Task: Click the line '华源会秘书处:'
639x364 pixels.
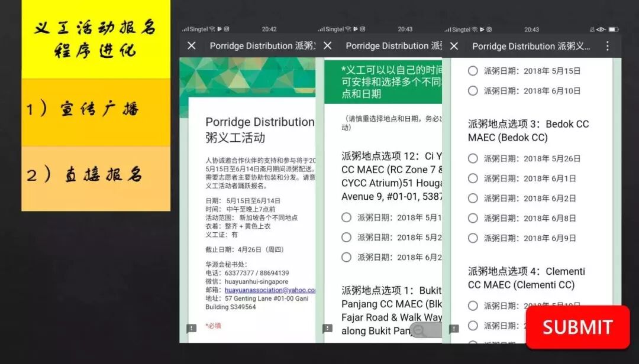Action: [x=226, y=264]
